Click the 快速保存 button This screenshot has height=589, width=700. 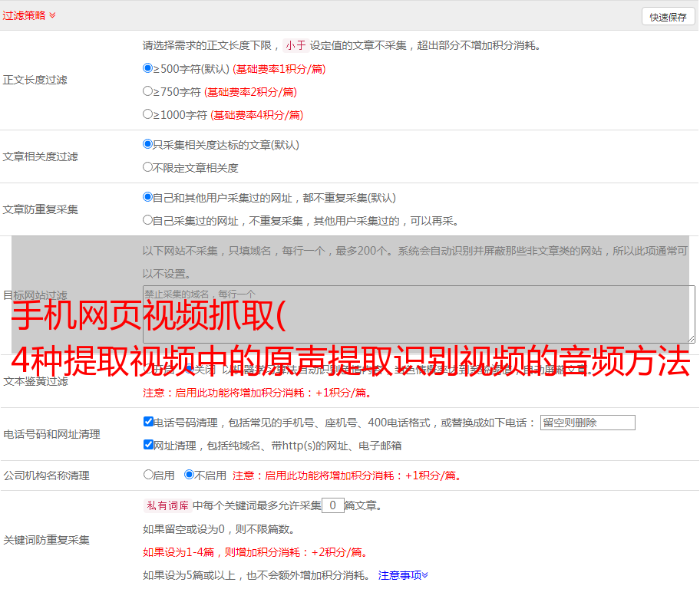[x=668, y=17]
